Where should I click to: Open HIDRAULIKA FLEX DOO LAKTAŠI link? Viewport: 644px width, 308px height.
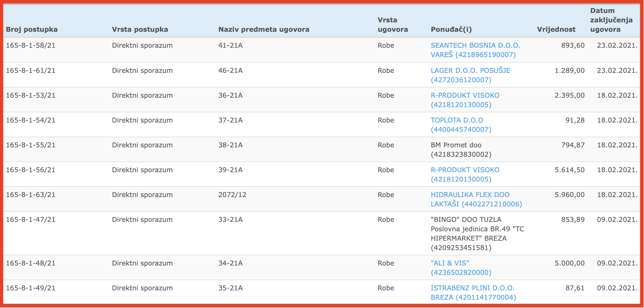click(x=476, y=199)
